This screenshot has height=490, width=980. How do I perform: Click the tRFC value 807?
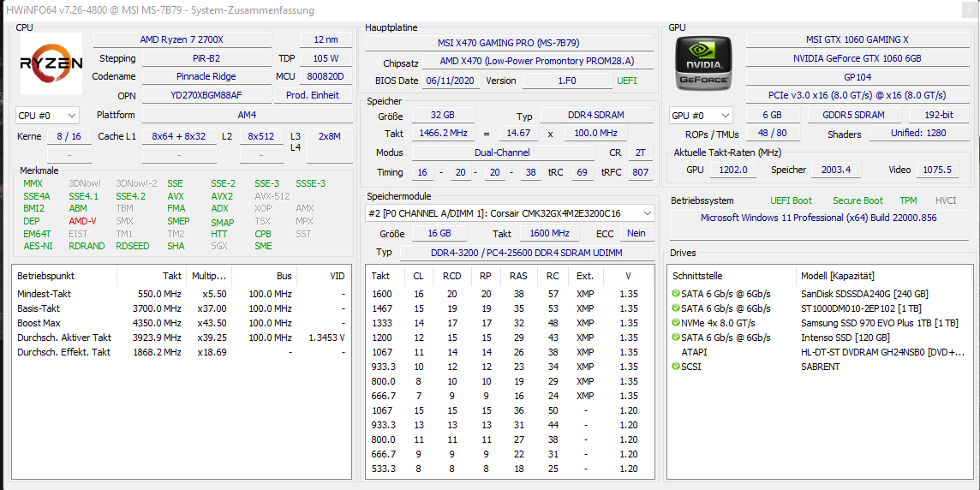(640, 172)
